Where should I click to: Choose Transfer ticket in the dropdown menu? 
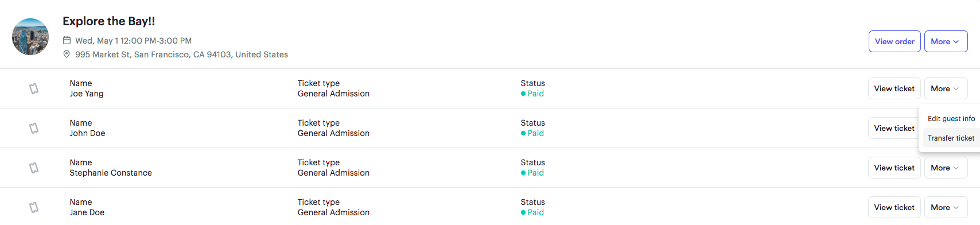951,138
